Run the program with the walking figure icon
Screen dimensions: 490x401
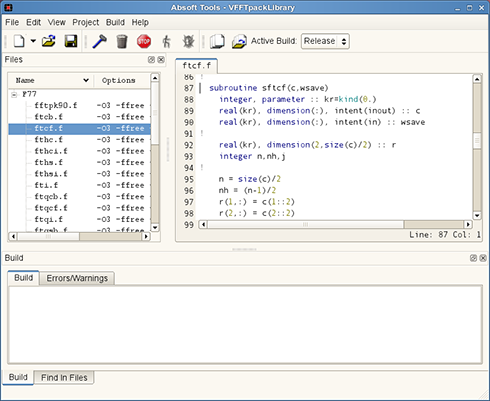(x=166, y=41)
